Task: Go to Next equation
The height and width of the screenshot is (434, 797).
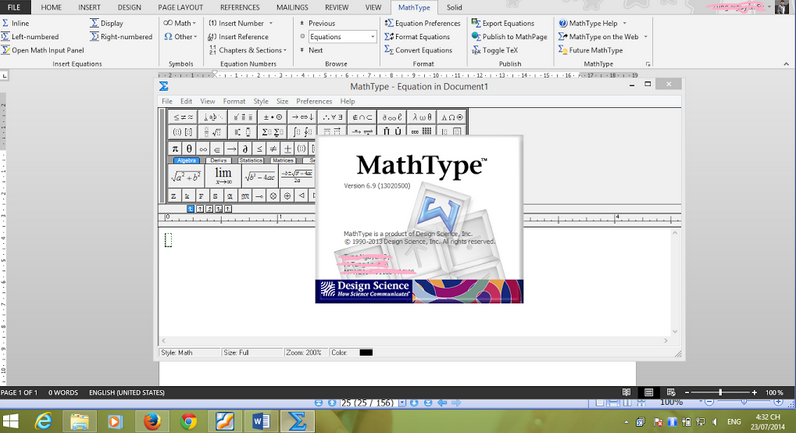Action: click(x=311, y=50)
